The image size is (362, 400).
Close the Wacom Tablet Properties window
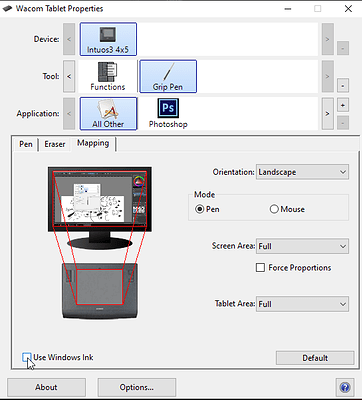[348, 9]
